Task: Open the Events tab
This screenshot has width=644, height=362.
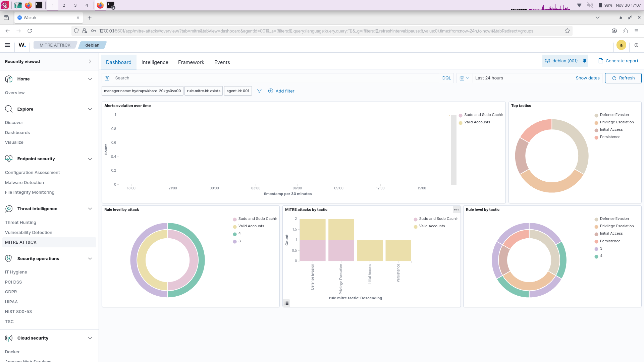Action: pos(222,62)
